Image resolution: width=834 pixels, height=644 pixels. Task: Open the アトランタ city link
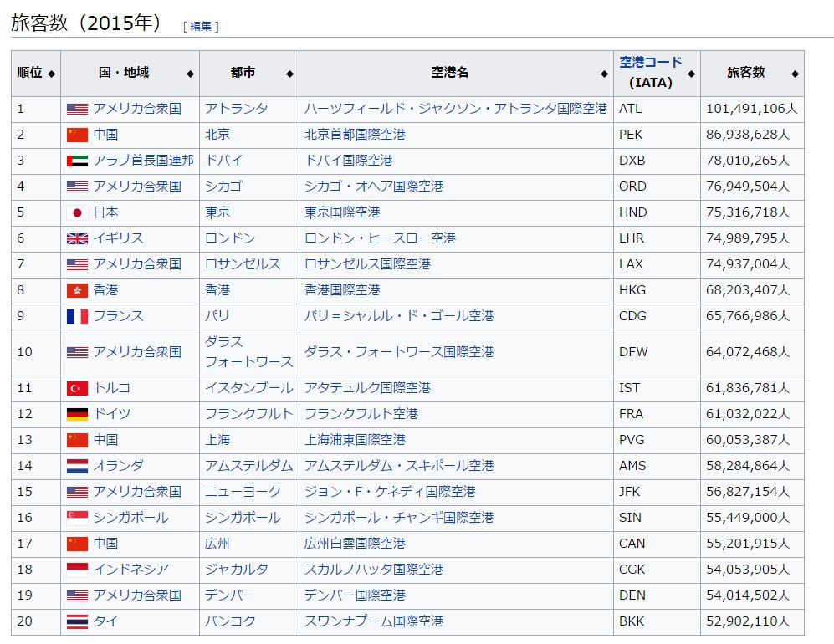click(237, 109)
